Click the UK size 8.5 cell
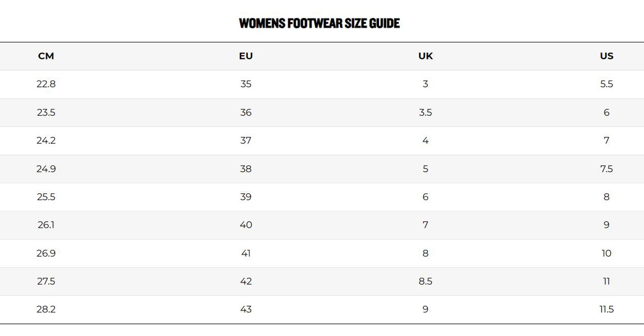This screenshot has width=644, height=336. click(425, 281)
